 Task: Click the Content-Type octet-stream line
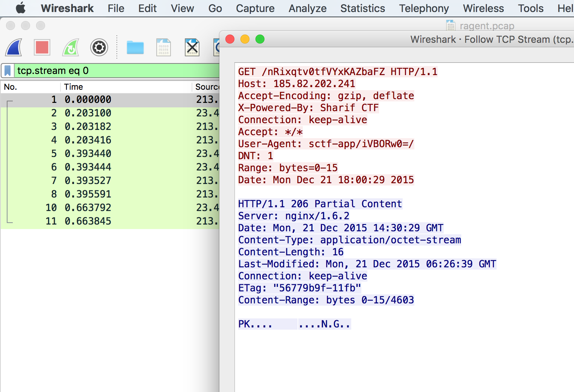(x=350, y=240)
